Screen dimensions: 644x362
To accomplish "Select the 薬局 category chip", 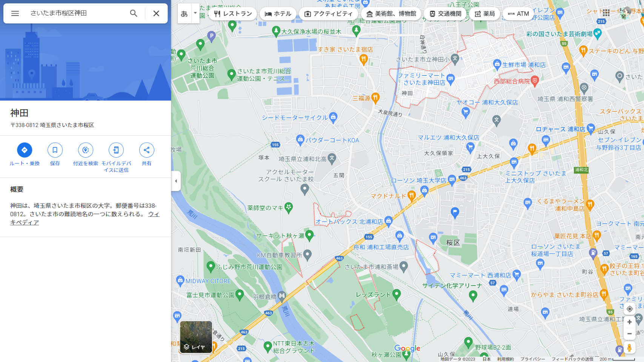I will point(485,14).
